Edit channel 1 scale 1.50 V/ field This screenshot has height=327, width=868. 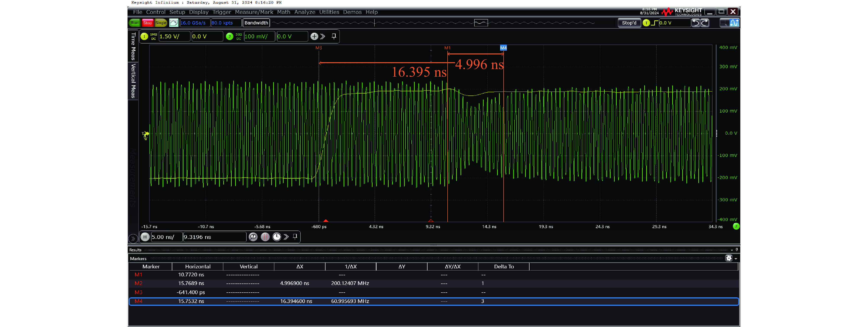click(174, 36)
